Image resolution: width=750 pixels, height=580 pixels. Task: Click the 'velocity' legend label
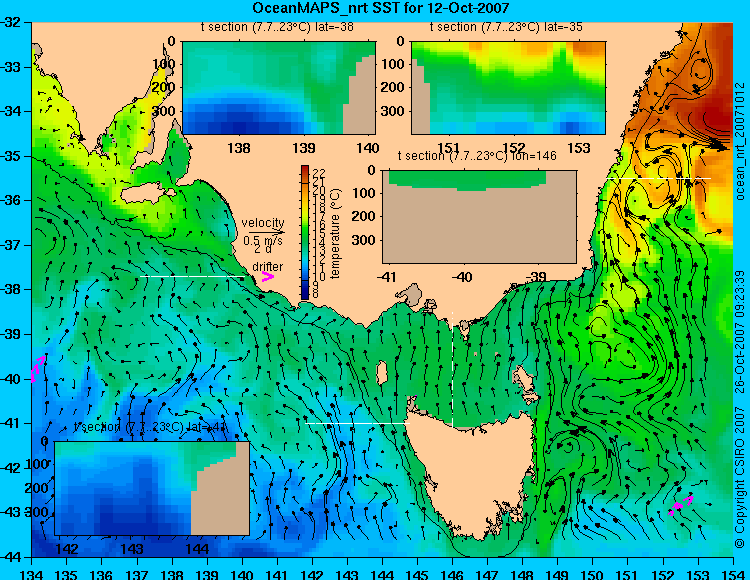(263, 223)
